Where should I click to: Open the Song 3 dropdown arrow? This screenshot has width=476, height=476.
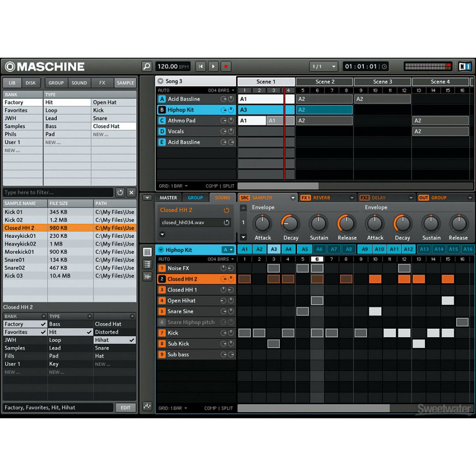[160, 81]
